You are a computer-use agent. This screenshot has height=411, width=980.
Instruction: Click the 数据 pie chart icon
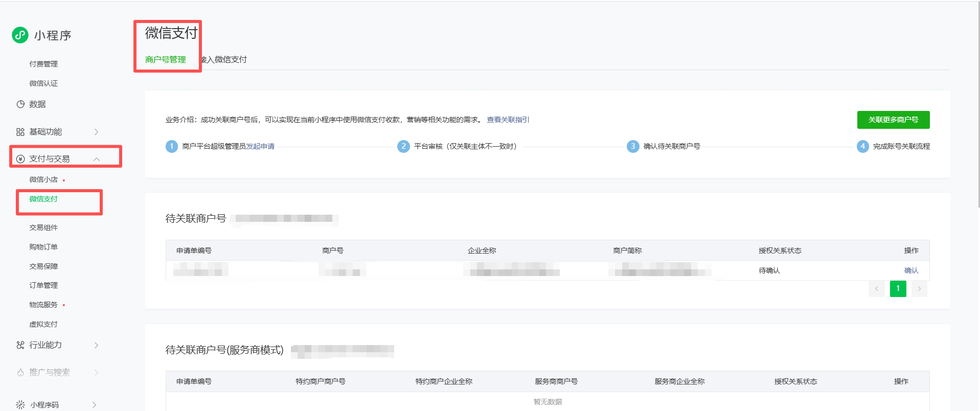tap(20, 104)
